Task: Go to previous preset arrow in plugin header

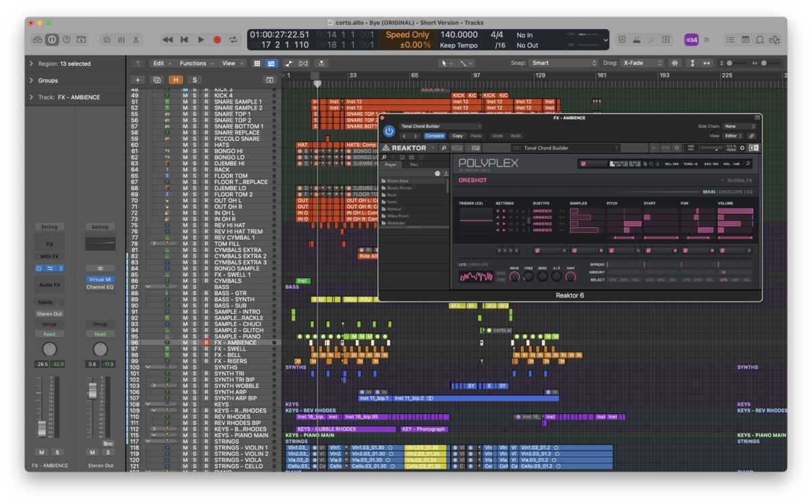Action: pos(405,136)
